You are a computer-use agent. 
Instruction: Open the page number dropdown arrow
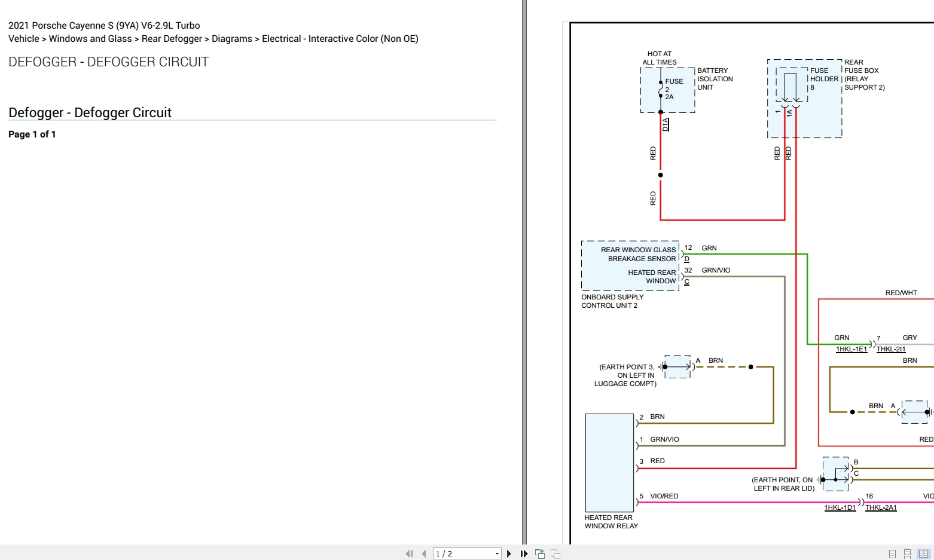coord(497,554)
